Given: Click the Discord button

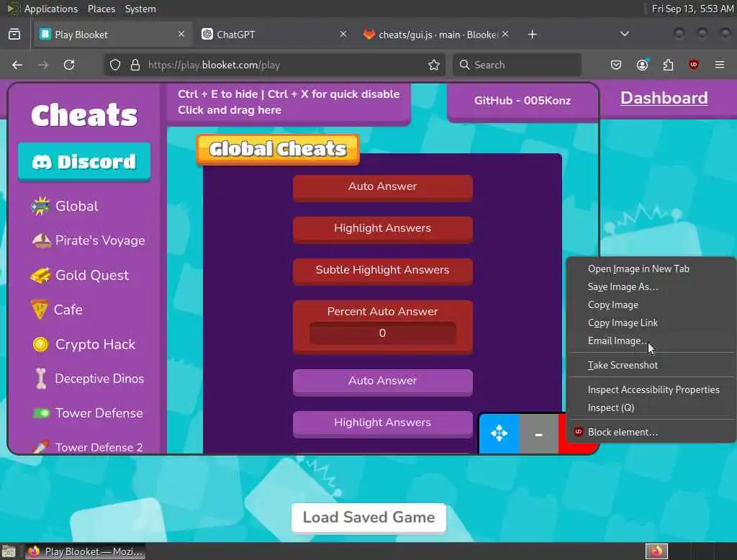Looking at the screenshot, I should [x=84, y=162].
